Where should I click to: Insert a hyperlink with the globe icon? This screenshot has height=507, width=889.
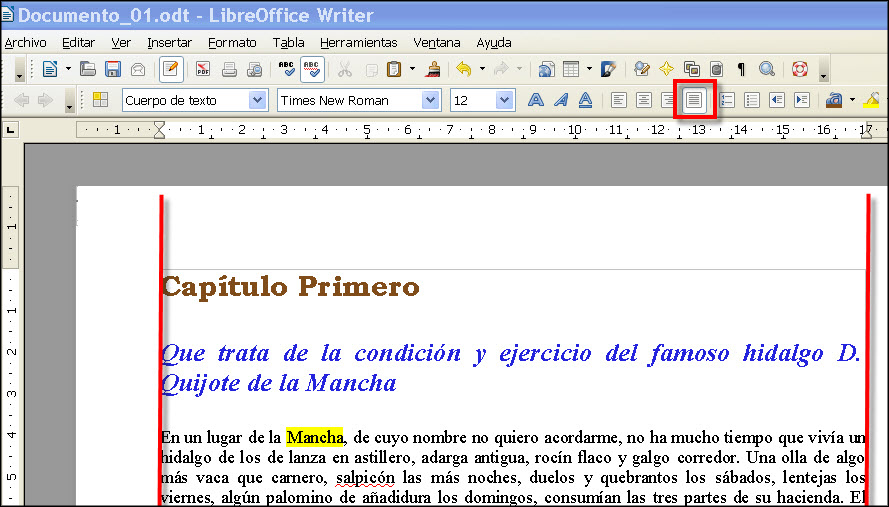pos(546,69)
